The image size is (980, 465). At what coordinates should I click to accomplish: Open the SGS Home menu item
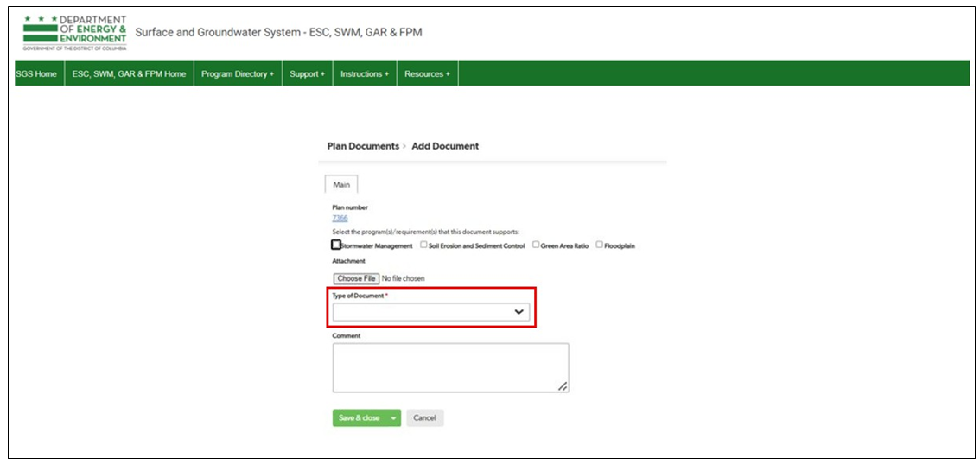coord(36,74)
